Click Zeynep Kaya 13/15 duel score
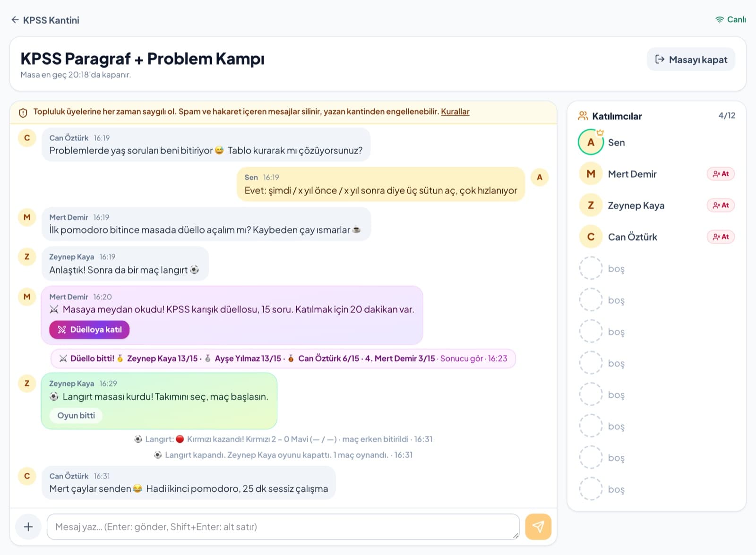Viewport: 756px width, 555px height. 162,359
